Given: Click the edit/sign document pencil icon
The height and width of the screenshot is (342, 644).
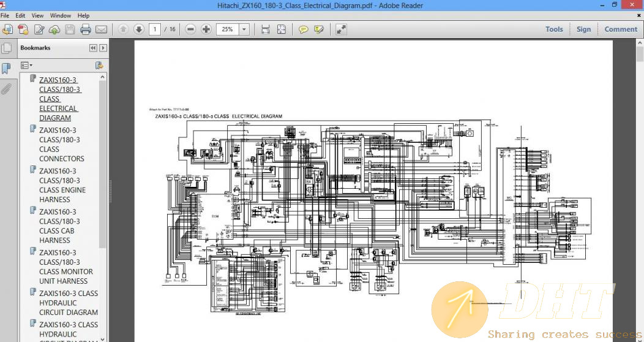Looking at the screenshot, I should pos(39,29).
